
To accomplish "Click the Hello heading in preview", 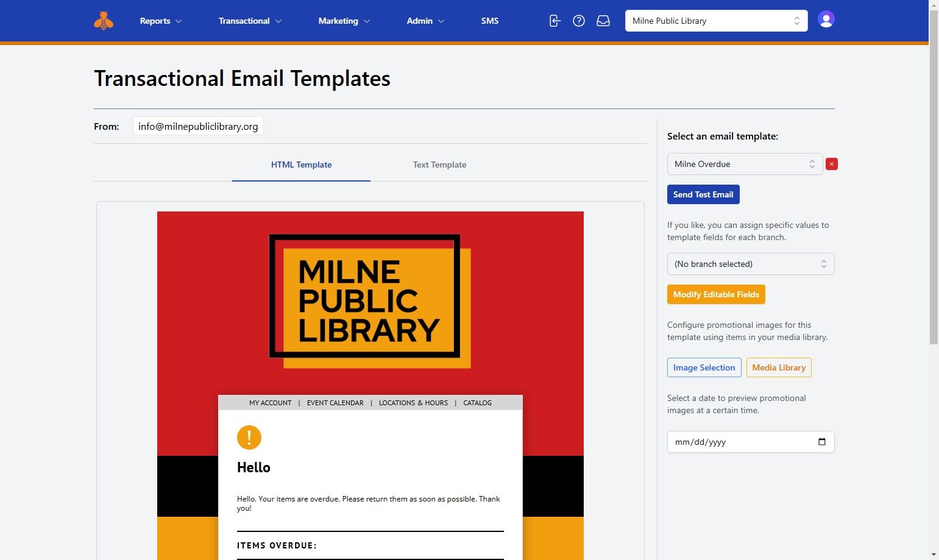I will click(253, 467).
